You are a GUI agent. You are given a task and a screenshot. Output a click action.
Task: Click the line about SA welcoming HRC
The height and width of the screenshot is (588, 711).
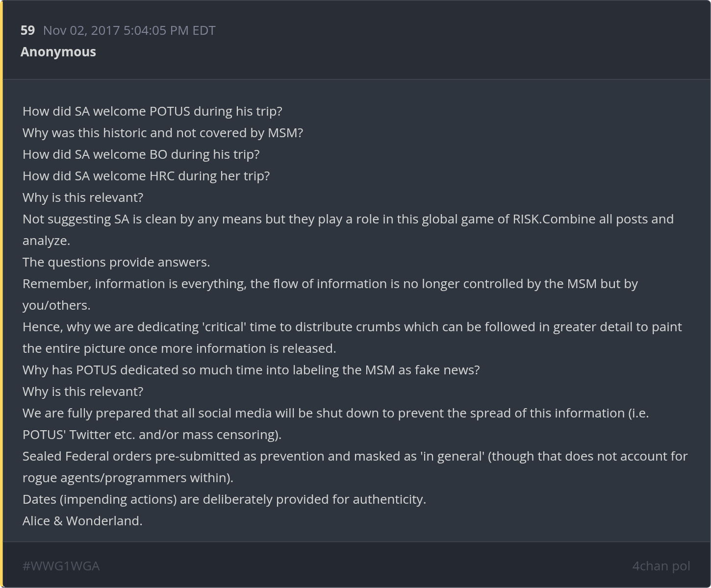(x=146, y=176)
